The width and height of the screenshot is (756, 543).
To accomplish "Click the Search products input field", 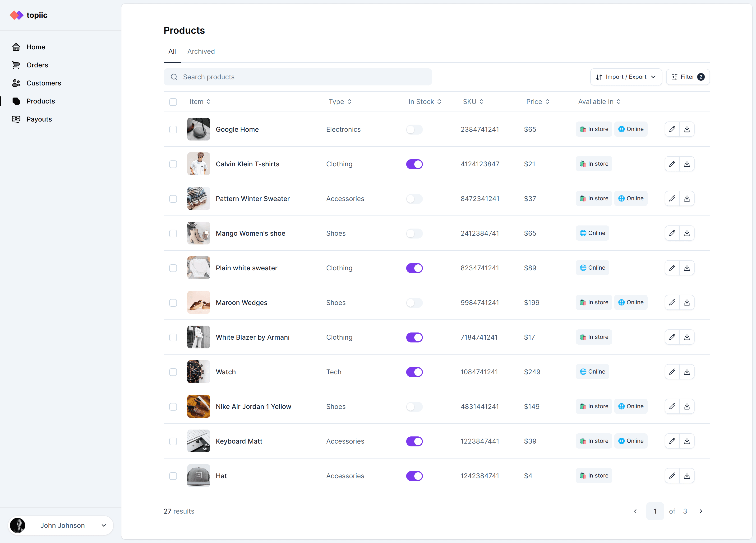I will point(297,77).
